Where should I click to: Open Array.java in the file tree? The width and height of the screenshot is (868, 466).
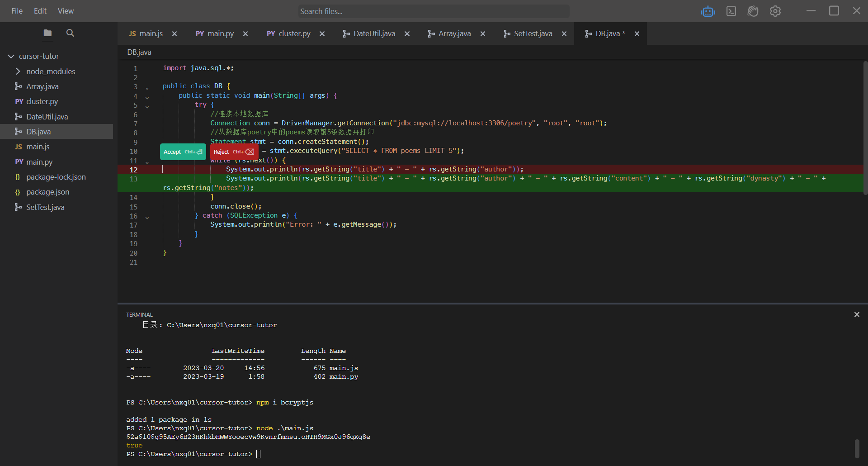click(x=57, y=86)
